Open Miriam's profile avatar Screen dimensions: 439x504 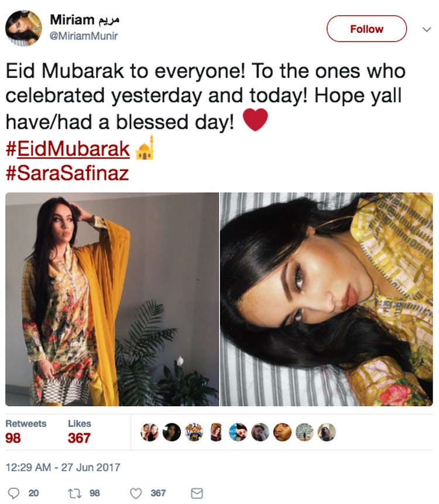[23, 28]
